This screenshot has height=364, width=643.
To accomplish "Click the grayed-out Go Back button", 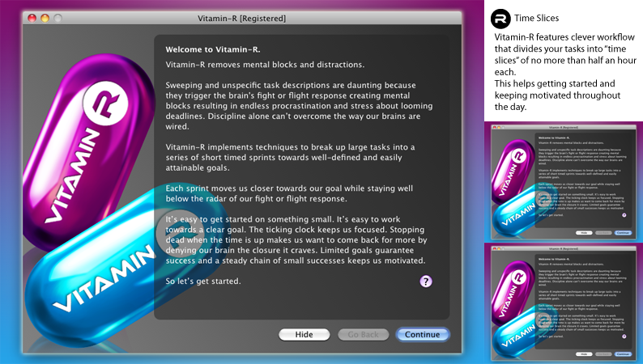I will 363,335.
